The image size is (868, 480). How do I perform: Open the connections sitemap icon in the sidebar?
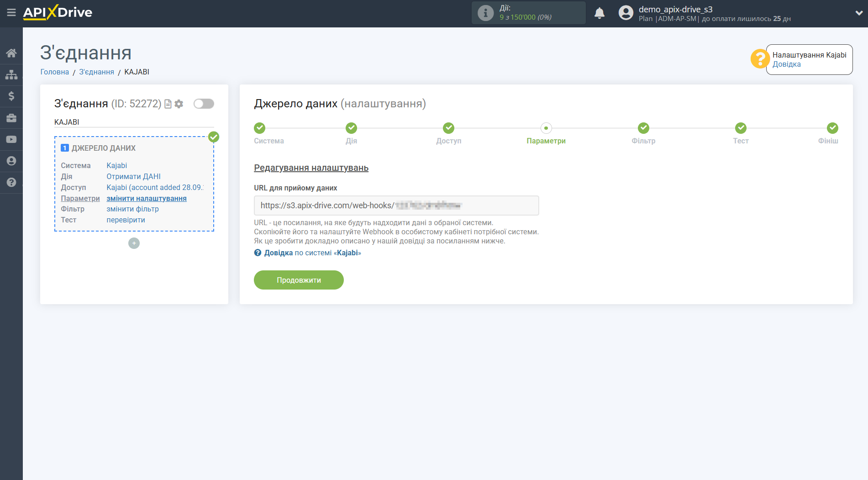[11, 74]
